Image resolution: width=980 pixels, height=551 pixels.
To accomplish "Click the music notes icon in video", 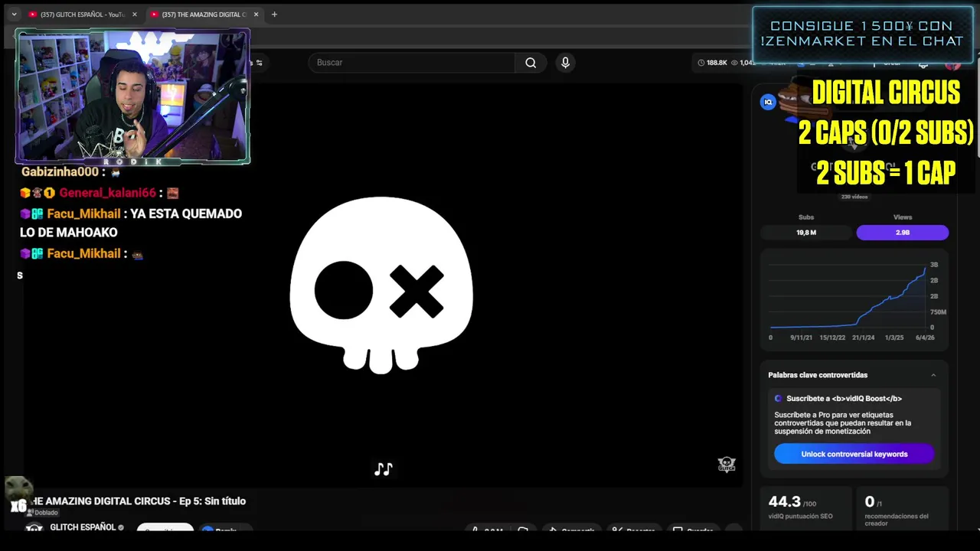I will [383, 469].
